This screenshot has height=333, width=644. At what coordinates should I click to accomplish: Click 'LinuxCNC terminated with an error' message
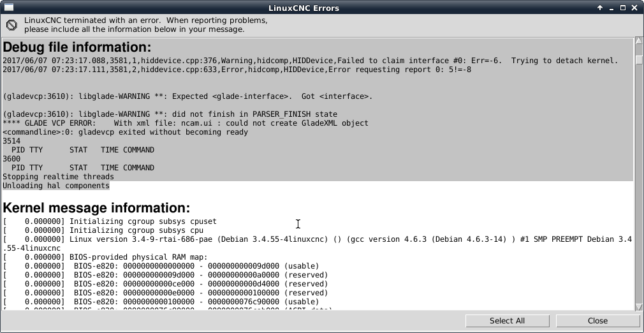pos(146,25)
